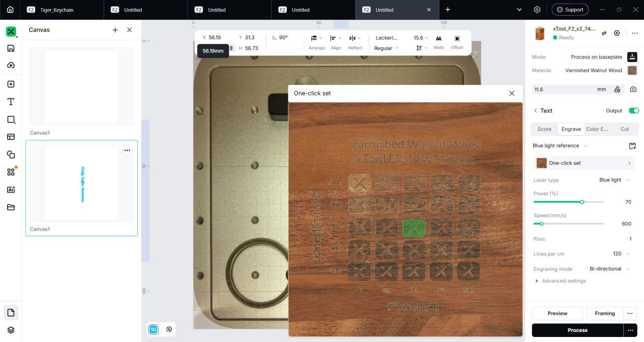Click the Process button
Viewport: 644px width, 342px height.
click(x=578, y=330)
